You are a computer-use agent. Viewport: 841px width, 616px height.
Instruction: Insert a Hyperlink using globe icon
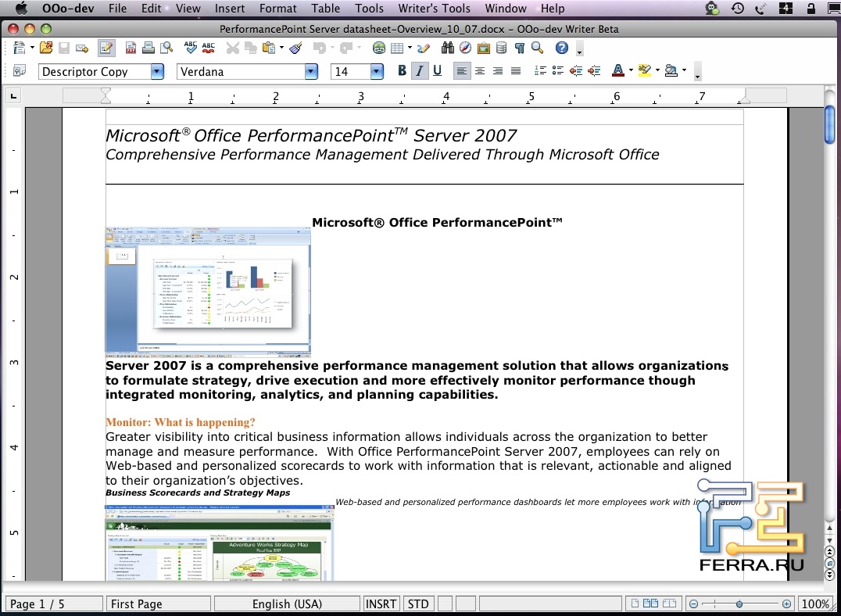pyautogui.click(x=379, y=48)
